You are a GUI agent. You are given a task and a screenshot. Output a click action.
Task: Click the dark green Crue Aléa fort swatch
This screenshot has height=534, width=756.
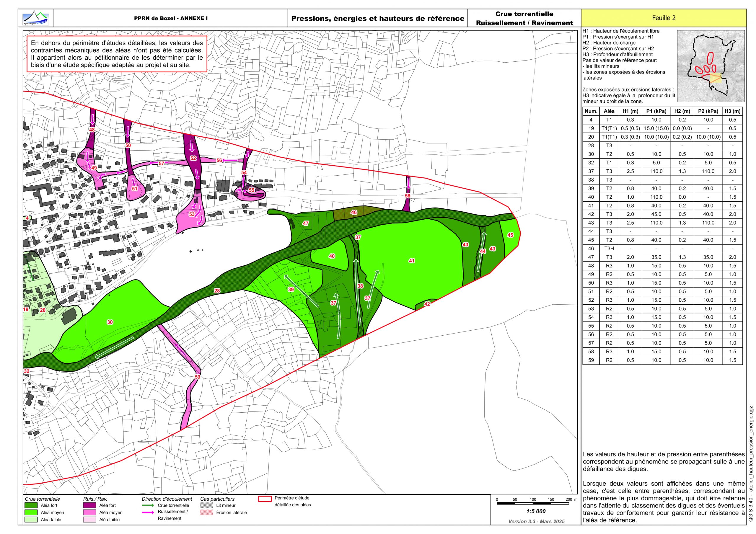pos(31,505)
